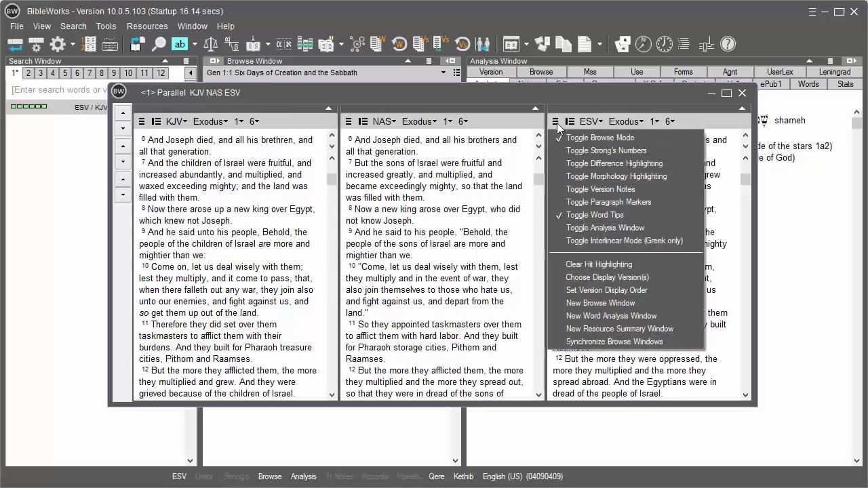Open the Resources menu
The height and width of the screenshot is (488, 868).
(147, 26)
